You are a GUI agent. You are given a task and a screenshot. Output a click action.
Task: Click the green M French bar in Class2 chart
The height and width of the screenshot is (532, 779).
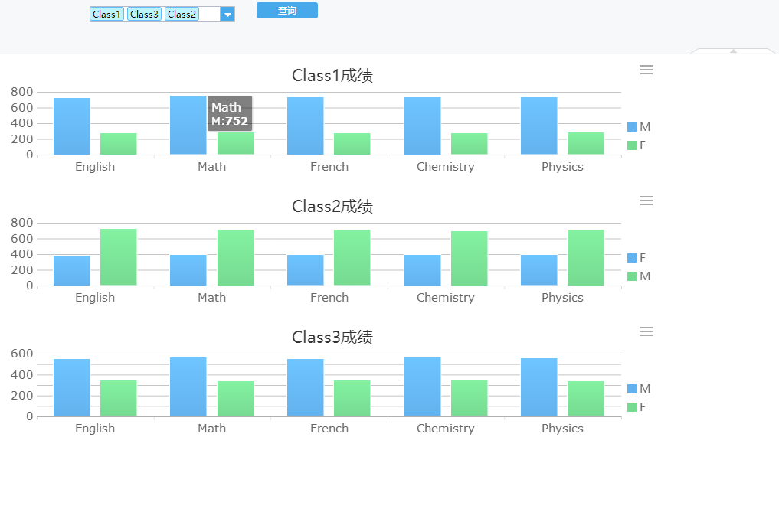coord(352,257)
